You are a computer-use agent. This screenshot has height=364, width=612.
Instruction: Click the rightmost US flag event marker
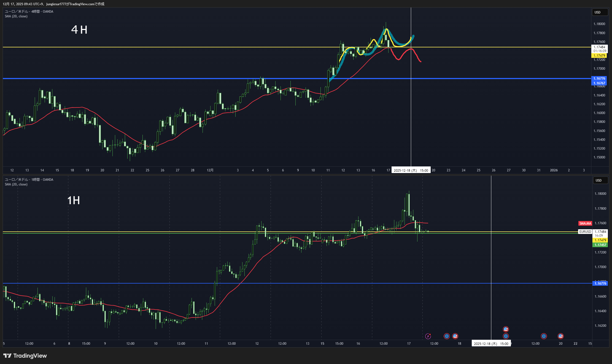click(560, 336)
